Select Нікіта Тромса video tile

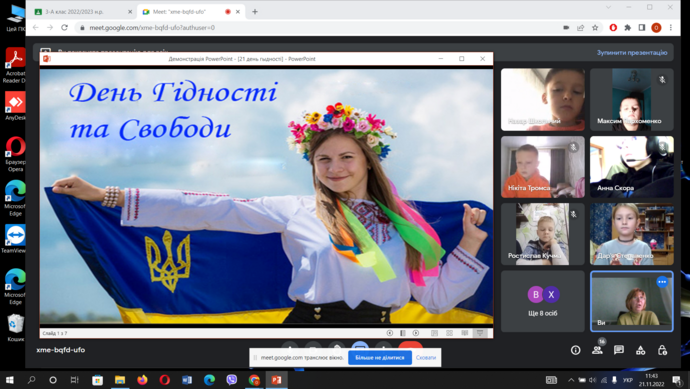click(543, 167)
